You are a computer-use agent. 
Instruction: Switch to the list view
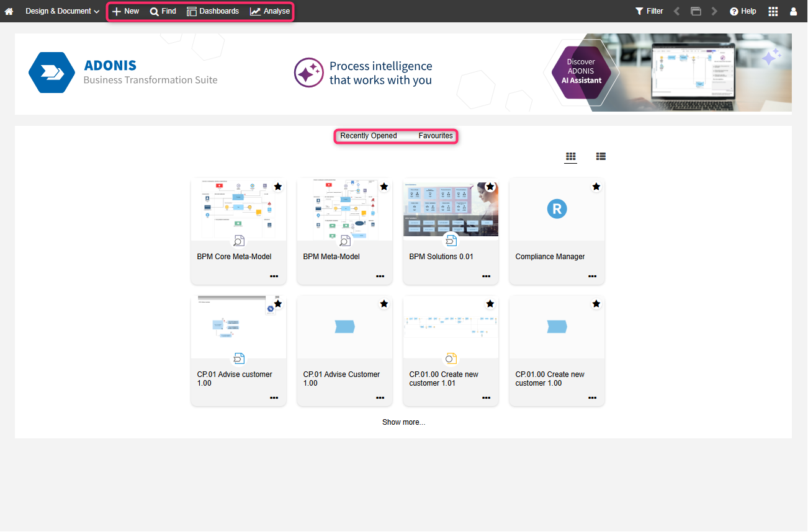click(x=601, y=156)
